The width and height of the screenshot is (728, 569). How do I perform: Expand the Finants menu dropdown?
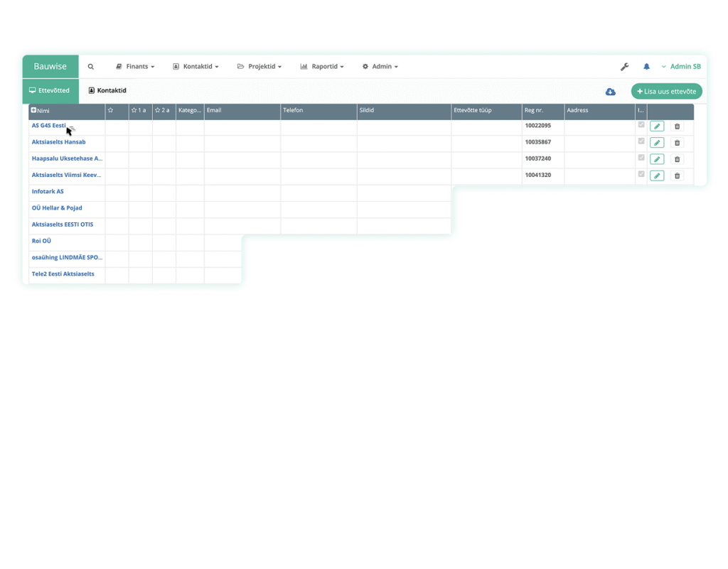[135, 66]
